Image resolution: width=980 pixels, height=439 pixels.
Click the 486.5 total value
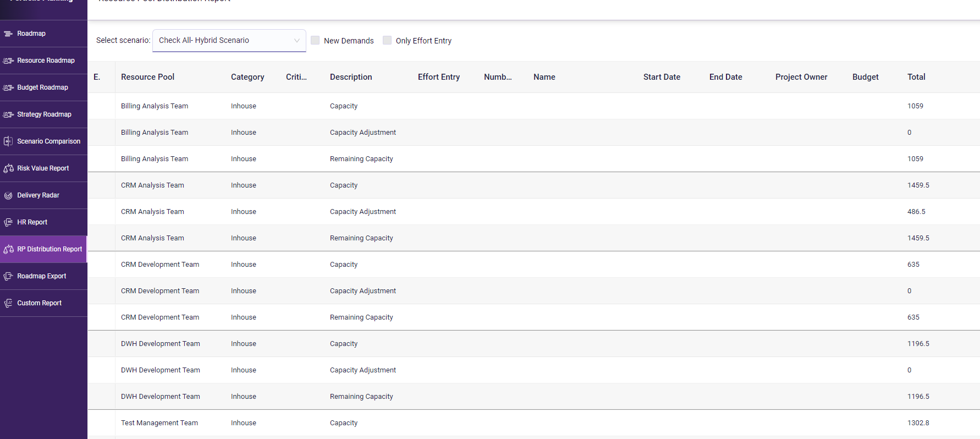(916, 212)
